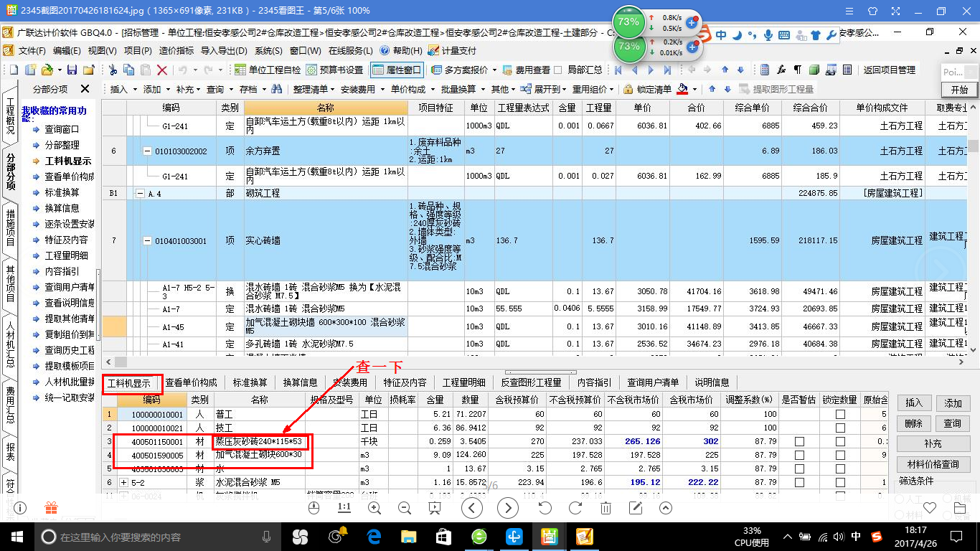Click the lock icon for 锁定清单

[628, 89]
